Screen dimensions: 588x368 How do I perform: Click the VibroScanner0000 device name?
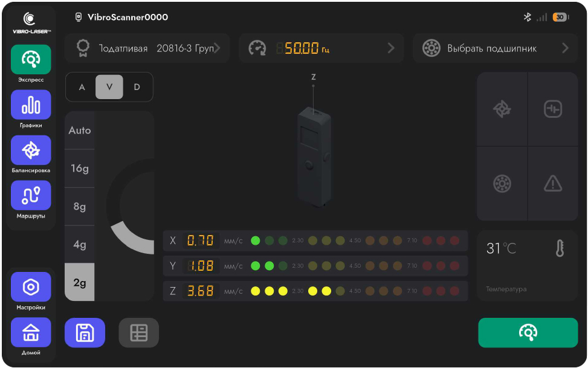click(128, 18)
